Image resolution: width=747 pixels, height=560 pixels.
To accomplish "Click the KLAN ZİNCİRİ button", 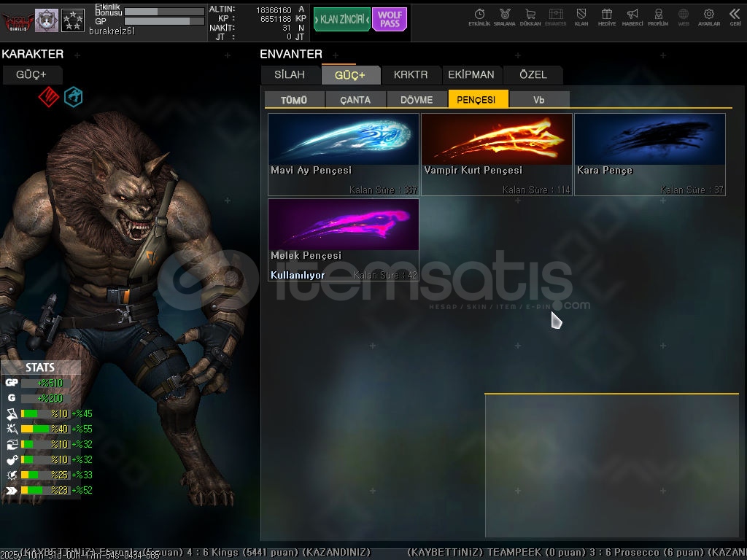I will click(341, 20).
